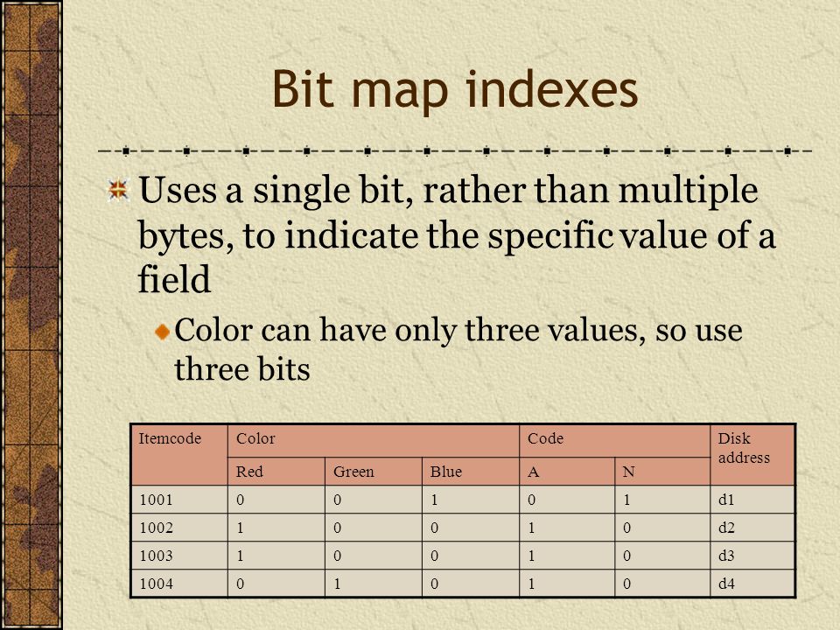Select the Red sub-column header
The image size is (840, 630).
tap(276, 472)
